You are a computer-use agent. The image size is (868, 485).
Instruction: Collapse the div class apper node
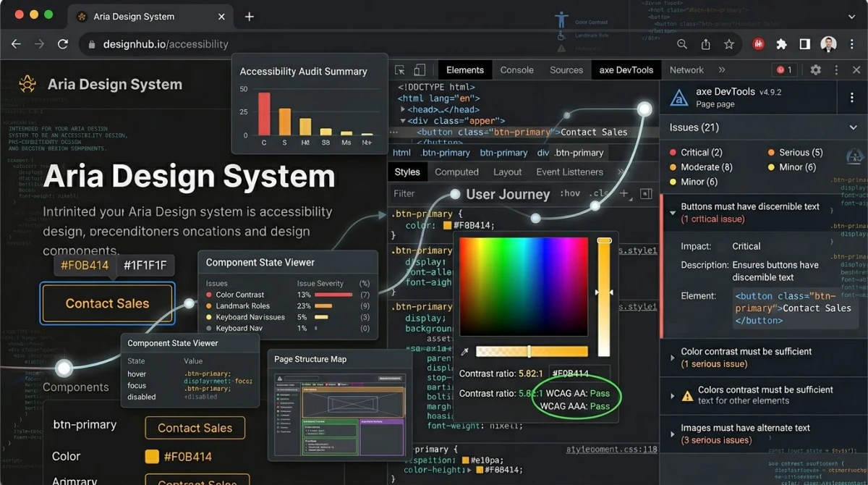403,121
